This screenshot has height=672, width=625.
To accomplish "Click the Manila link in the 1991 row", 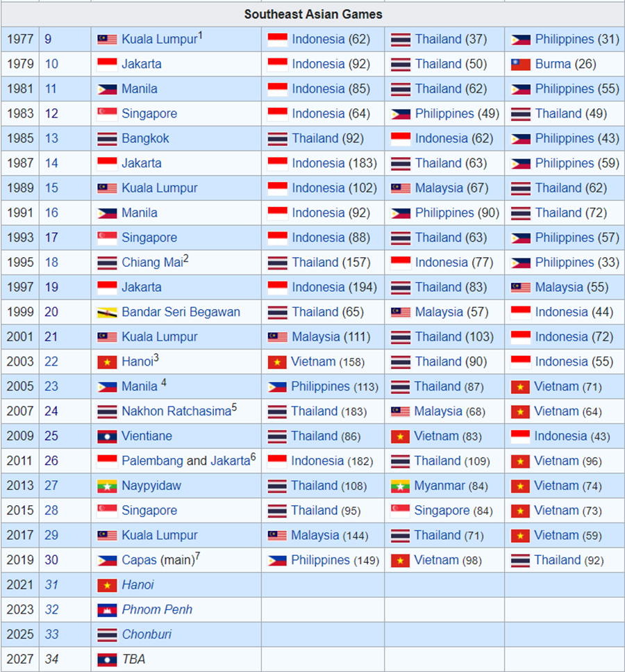I will coord(139,213).
